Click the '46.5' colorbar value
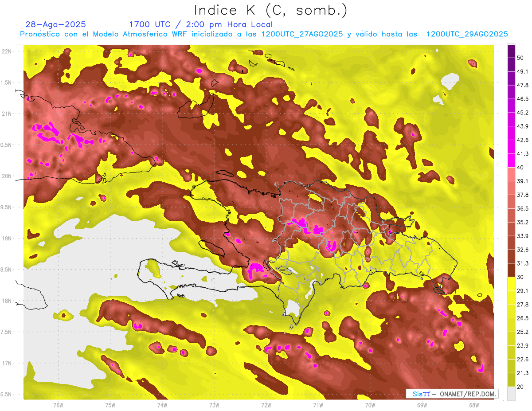 click(x=523, y=99)
